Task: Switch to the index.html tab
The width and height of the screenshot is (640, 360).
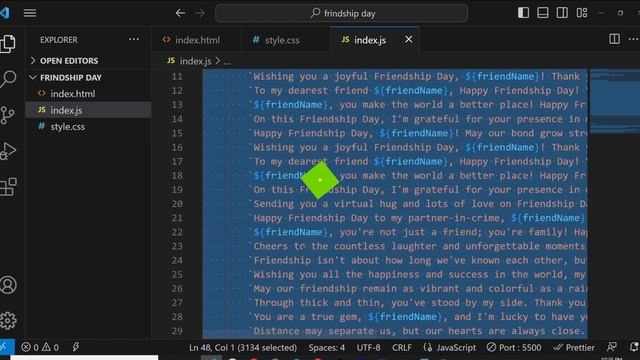Action: click(196, 40)
